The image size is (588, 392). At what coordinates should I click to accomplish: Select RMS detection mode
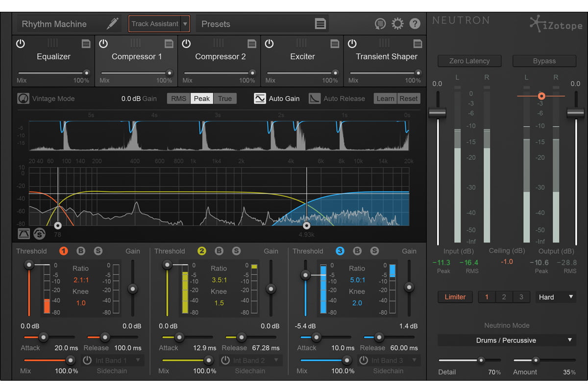point(179,98)
